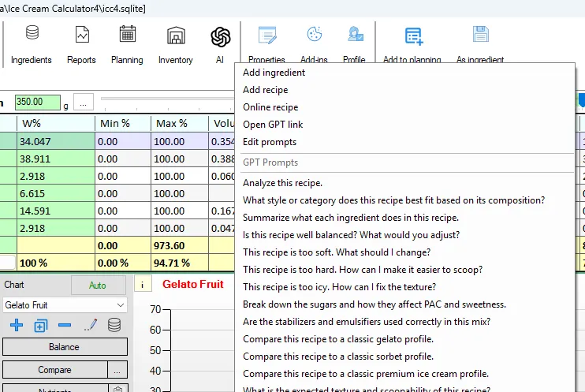Open the ellipsis next to Compare
Image resolution: width=585 pixels, height=392 pixels.
pos(117,370)
